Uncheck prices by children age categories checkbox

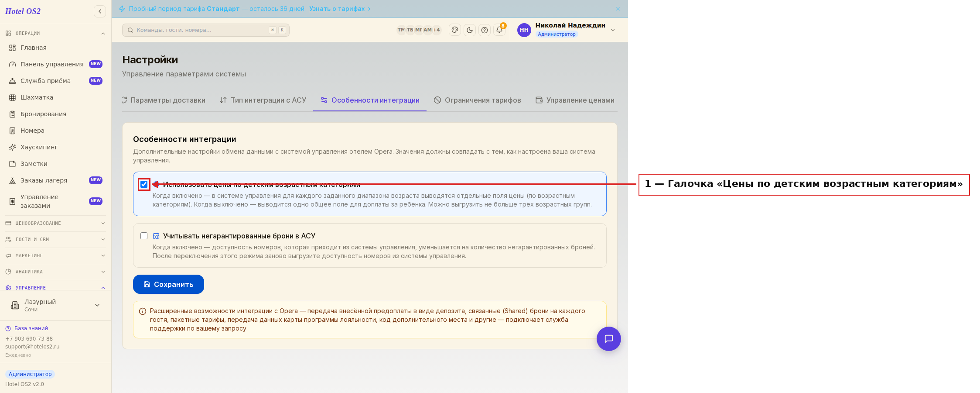point(144,184)
